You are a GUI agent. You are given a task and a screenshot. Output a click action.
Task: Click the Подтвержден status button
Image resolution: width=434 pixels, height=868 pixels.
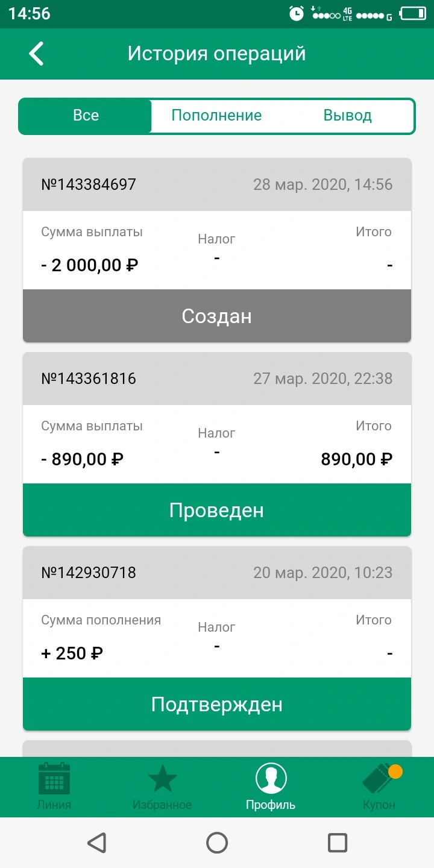[217, 704]
